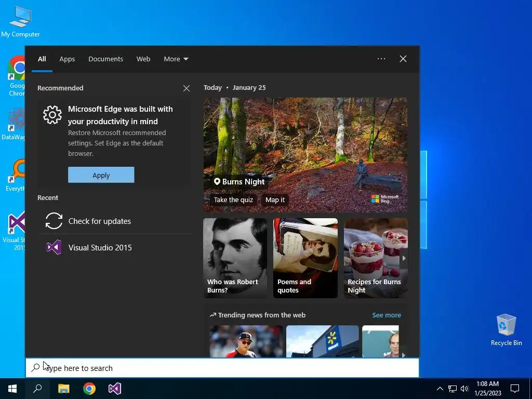Viewport: 532px width, 399px height.
Task: Click the taskbar search magnifier icon
Action: click(37, 389)
